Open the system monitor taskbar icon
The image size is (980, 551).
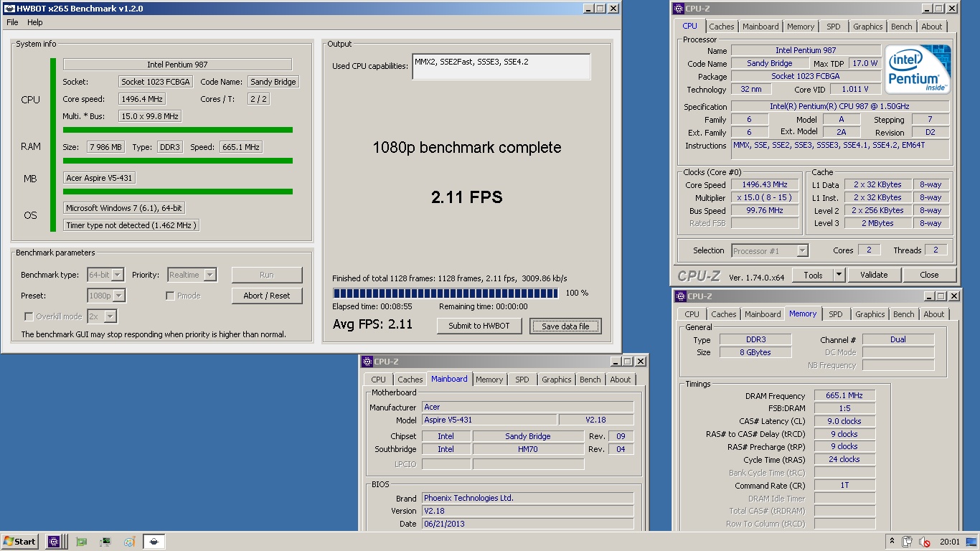point(105,542)
